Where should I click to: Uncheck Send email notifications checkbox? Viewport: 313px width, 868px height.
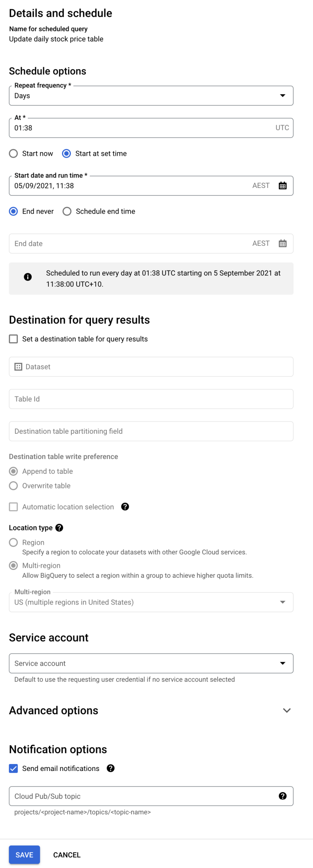coord(13,768)
